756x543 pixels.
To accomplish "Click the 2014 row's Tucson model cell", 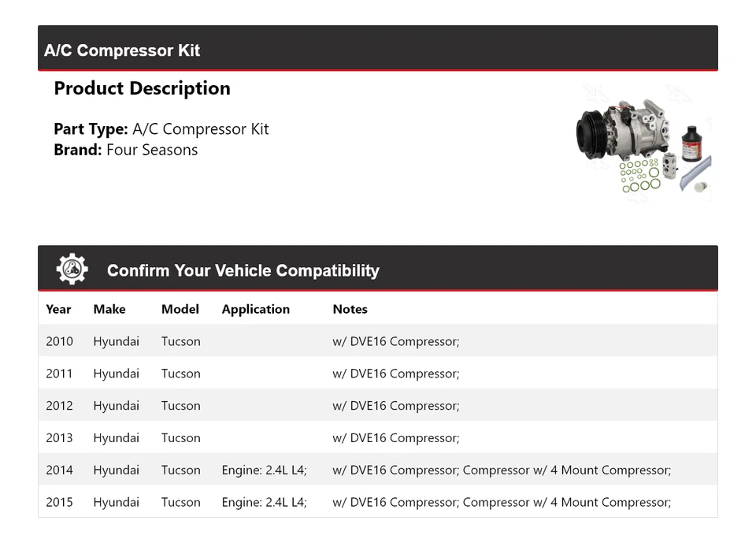I will [x=180, y=470].
